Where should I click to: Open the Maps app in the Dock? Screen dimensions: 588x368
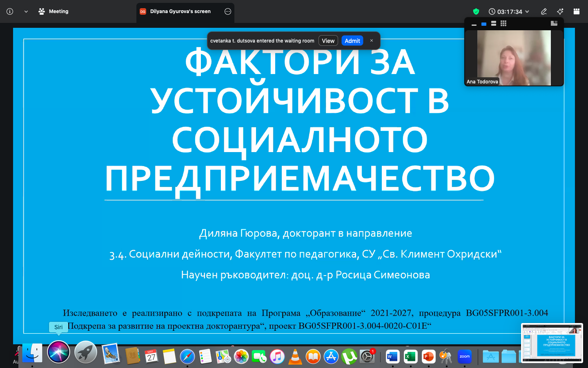[x=223, y=357]
